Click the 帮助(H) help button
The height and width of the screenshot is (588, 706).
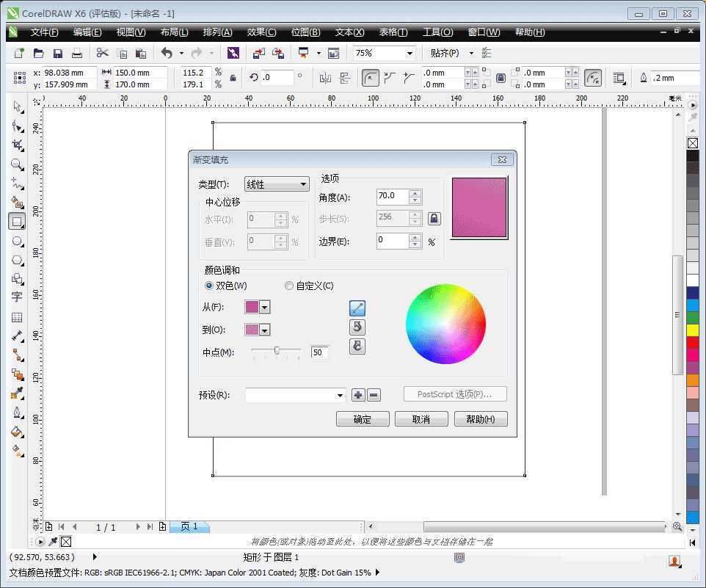pyautogui.click(x=481, y=418)
